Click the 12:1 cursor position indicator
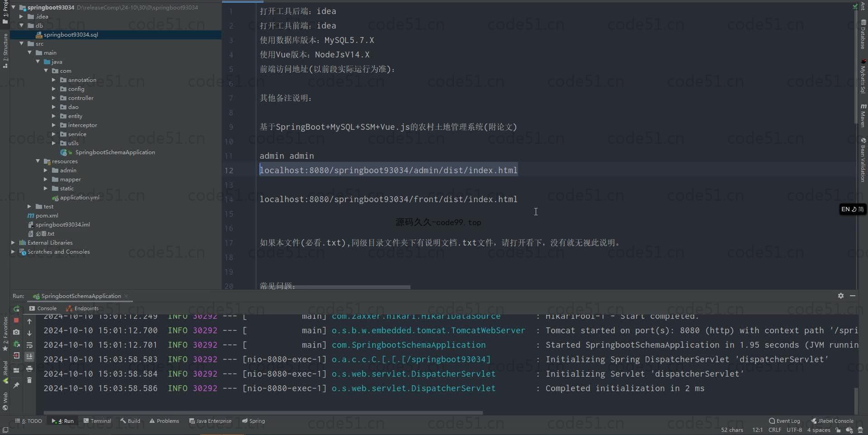The image size is (868, 435). (x=757, y=430)
